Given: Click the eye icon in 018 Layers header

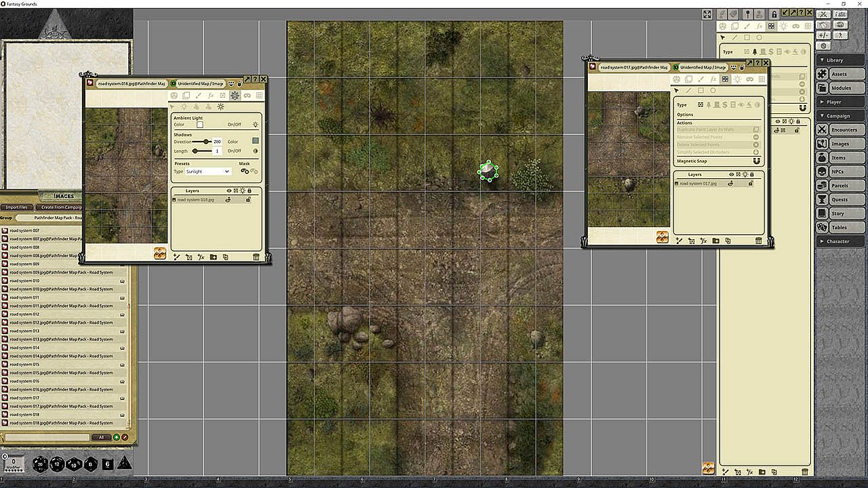Looking at the screenshot, I should tap(229, 191).
